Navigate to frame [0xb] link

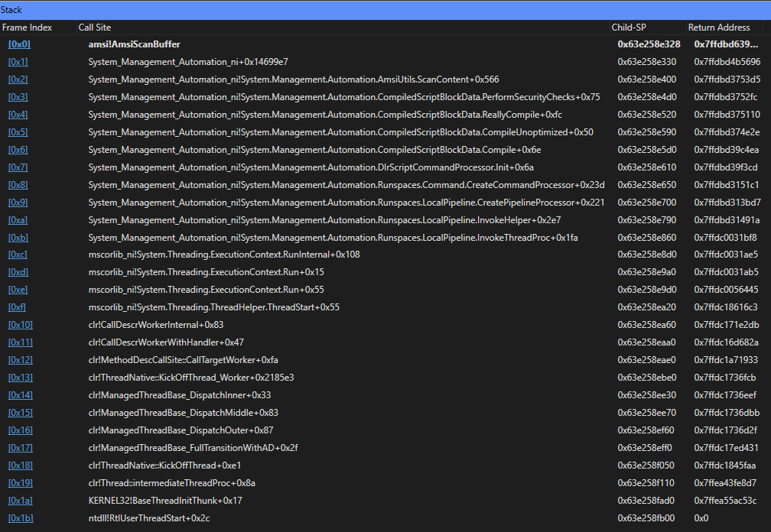pos(17,237)
